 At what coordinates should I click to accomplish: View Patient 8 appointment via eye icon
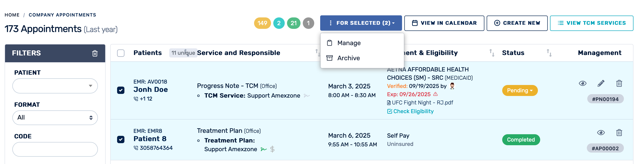click(x=601, y=132)
